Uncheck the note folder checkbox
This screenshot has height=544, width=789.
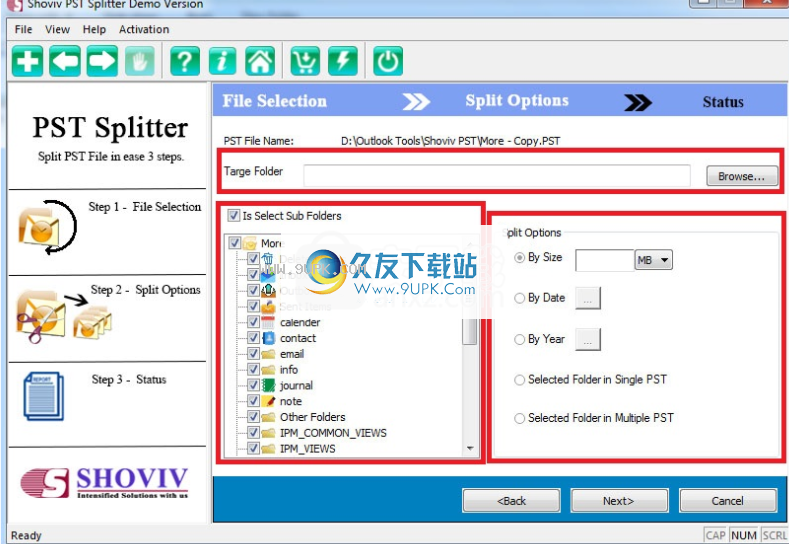pyautogui.click(x=254, y=401)
